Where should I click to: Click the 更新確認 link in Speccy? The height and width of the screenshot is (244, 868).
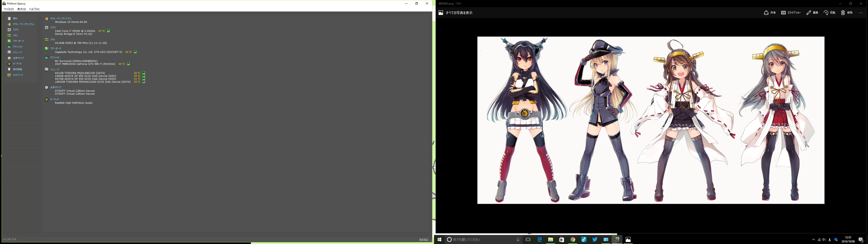pos(424,240)
